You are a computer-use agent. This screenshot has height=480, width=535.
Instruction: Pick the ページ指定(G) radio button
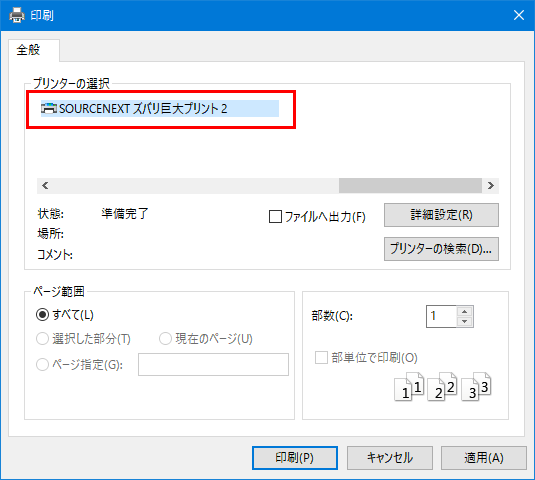click(42, 365)
